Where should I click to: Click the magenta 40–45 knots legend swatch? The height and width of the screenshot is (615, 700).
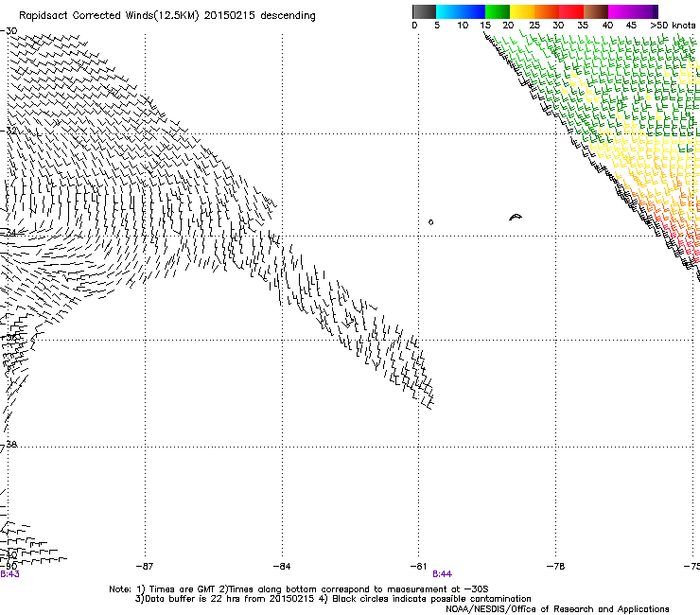pos(621,11)
